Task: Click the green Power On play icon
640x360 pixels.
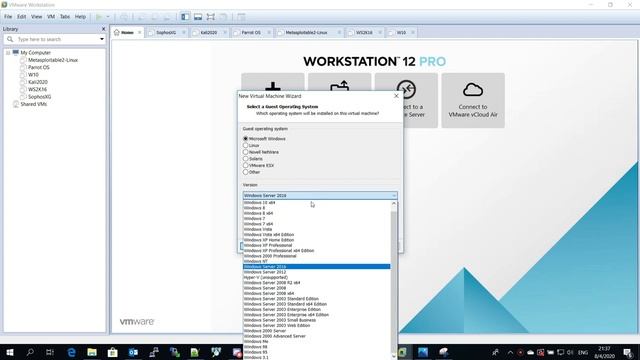Action: point(99,17)
